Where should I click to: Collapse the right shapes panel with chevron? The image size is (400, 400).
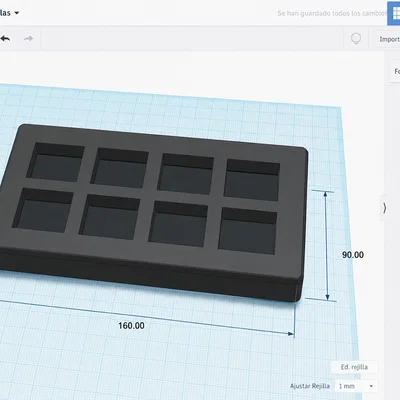click(384, 208)
